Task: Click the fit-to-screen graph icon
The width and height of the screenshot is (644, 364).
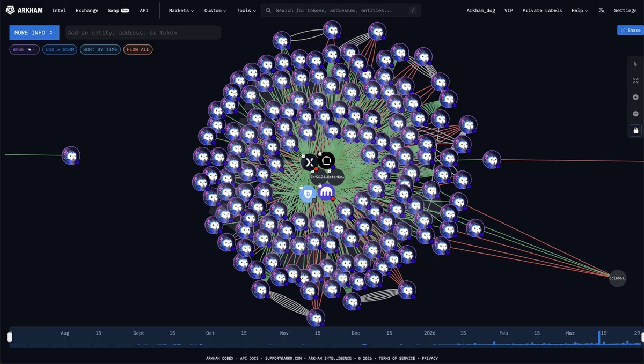Action: (x=635, y=81)
